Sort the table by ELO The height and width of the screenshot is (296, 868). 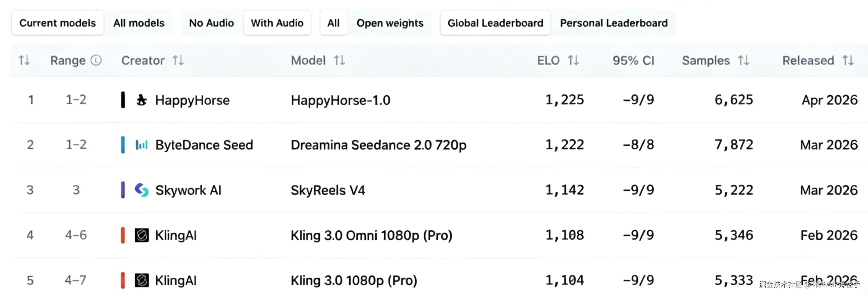[x=573, y=61]
